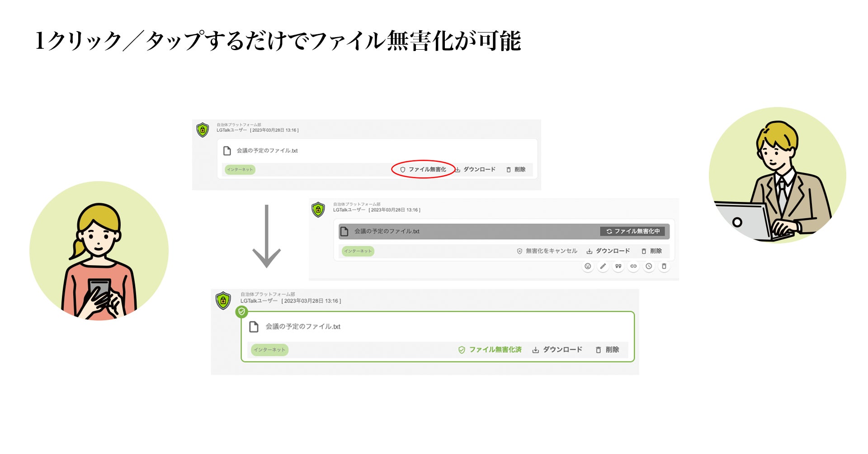Click the green shield avatar of the top message
Image resolution: width=868 pixels, height=454 pixels.
coord(203,130)
